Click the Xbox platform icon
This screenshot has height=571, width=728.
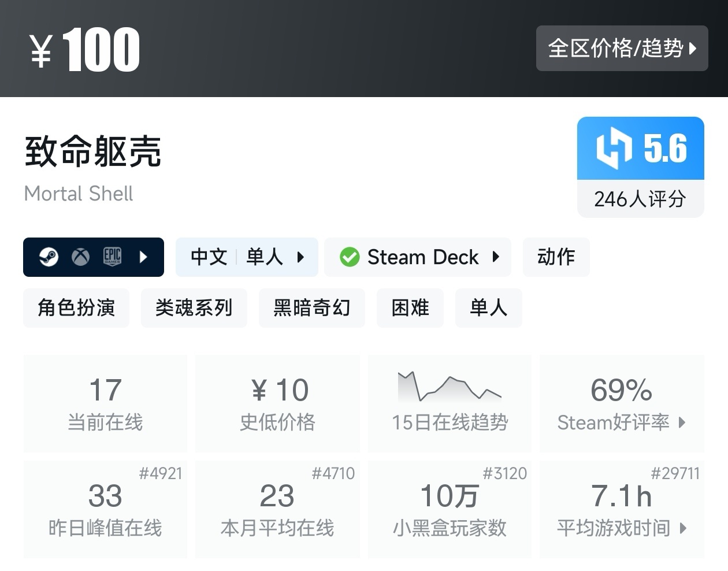tap(80, 257)
